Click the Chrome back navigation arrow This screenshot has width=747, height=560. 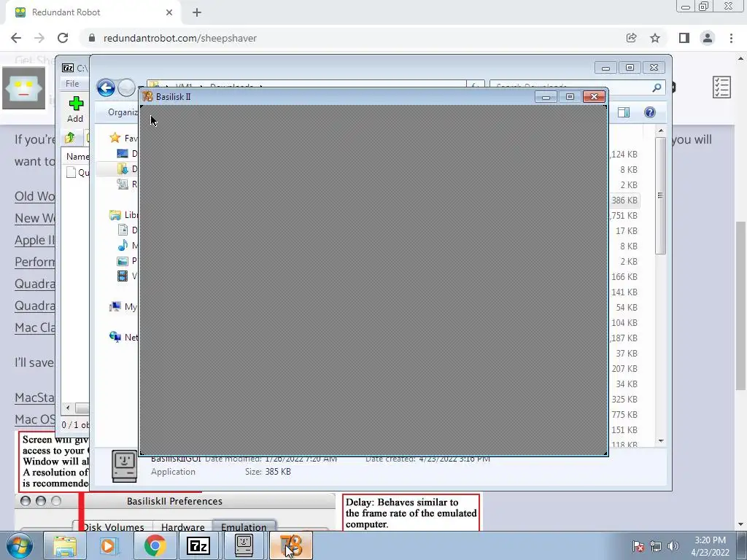(16, 38)
